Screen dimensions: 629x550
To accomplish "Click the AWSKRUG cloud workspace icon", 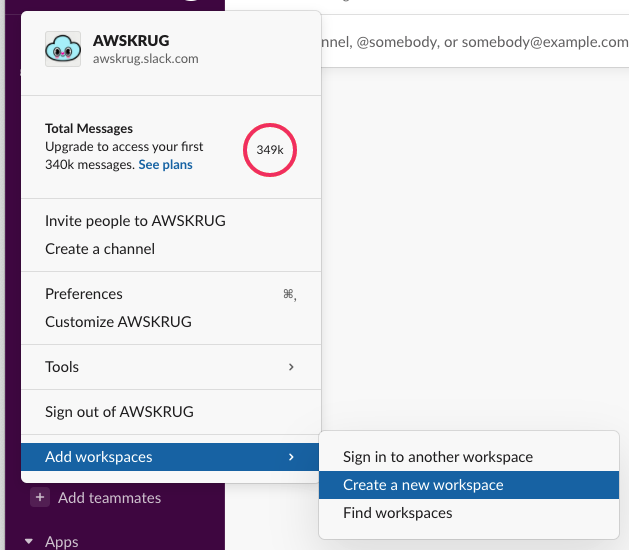I will tap(63, 49).
